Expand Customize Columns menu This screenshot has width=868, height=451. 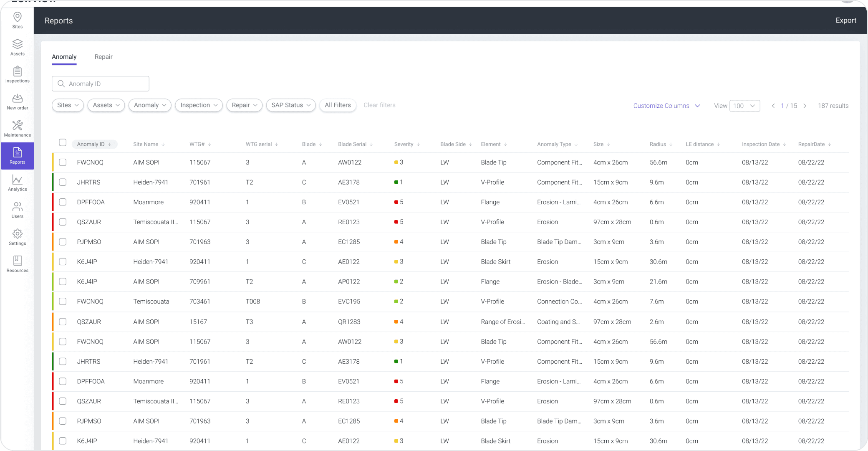click(x=666, y=106)
